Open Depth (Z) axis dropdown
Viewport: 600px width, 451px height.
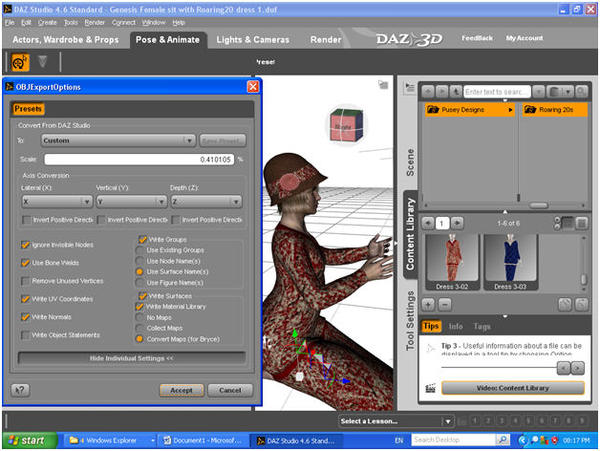point(206,201)
